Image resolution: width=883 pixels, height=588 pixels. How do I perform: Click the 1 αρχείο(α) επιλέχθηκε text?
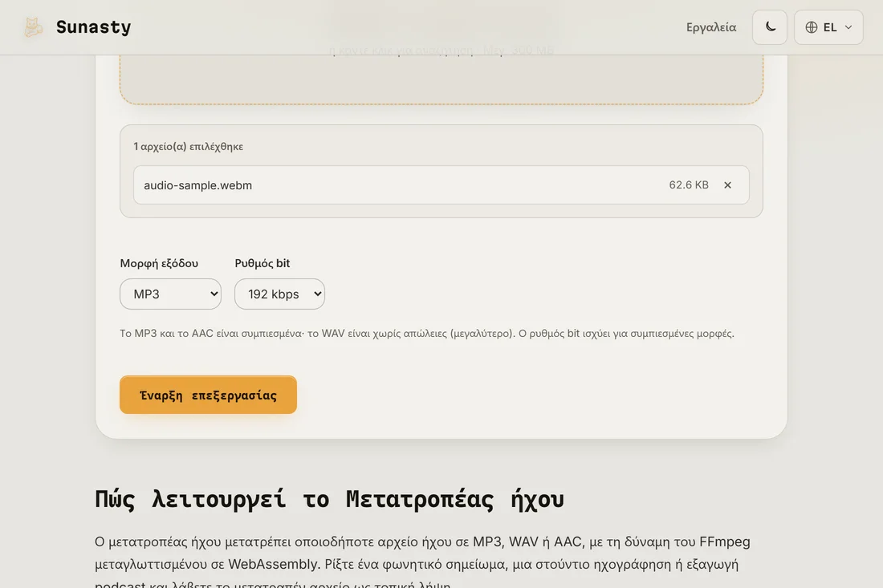189,146
